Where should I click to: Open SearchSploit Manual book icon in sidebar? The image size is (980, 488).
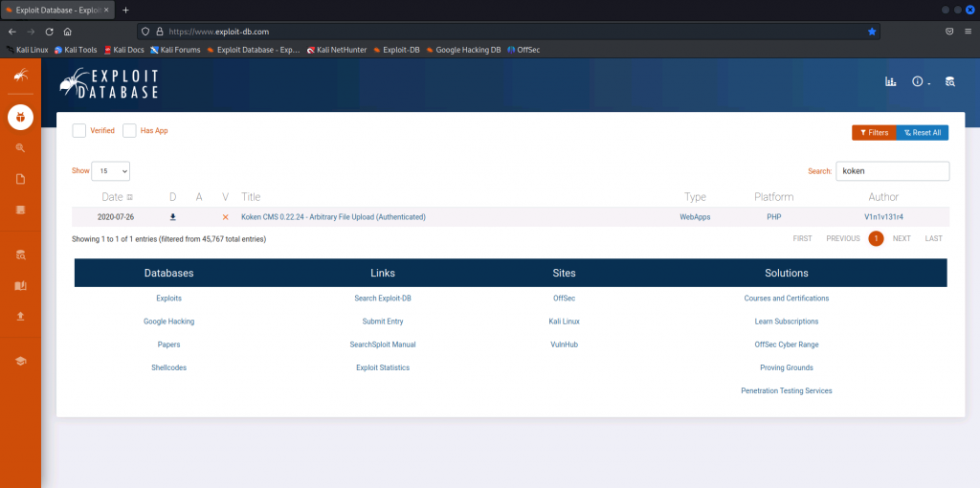[21, 285]
